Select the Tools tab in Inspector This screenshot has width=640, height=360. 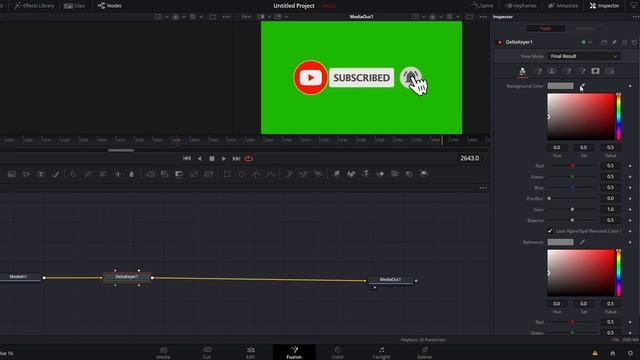pyautogui.click(x=546, y=28)
